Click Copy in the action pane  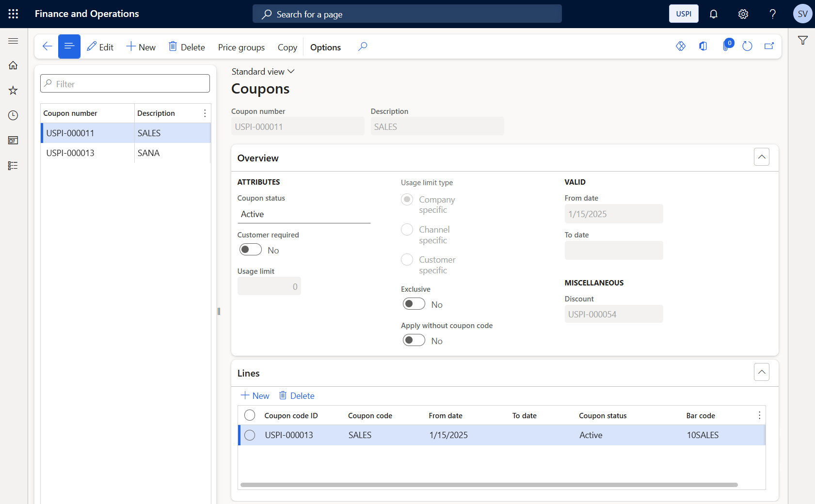click(288, 47)
